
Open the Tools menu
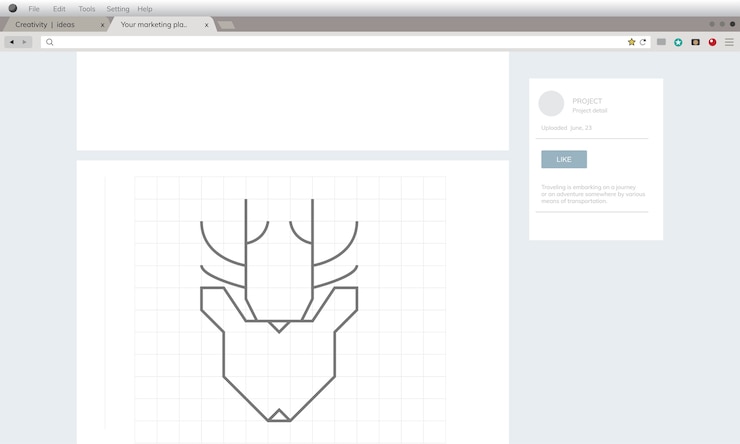coord(87,8)
